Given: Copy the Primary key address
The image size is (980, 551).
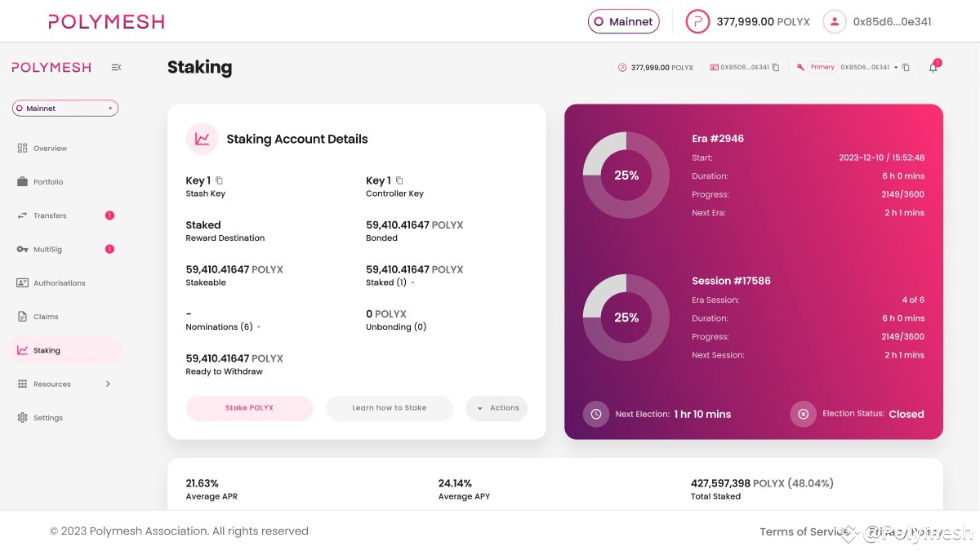Looking at the screenshot, I should click(x=906, y=68).
